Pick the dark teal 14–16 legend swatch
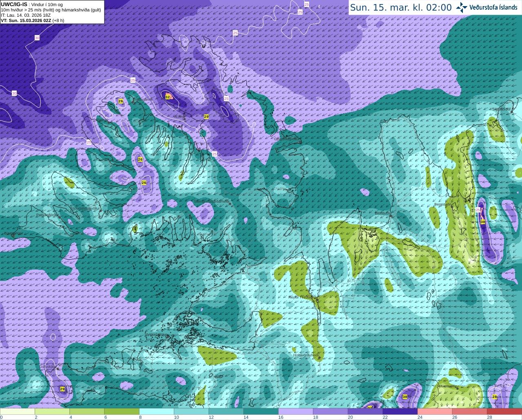 pos(261,411)
